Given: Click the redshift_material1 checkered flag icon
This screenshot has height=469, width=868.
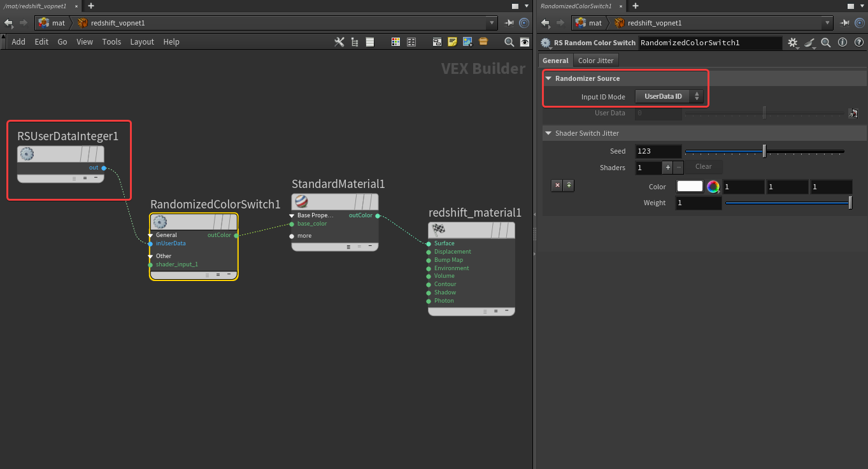Looking at the screenshot, I should click(438, 230).
